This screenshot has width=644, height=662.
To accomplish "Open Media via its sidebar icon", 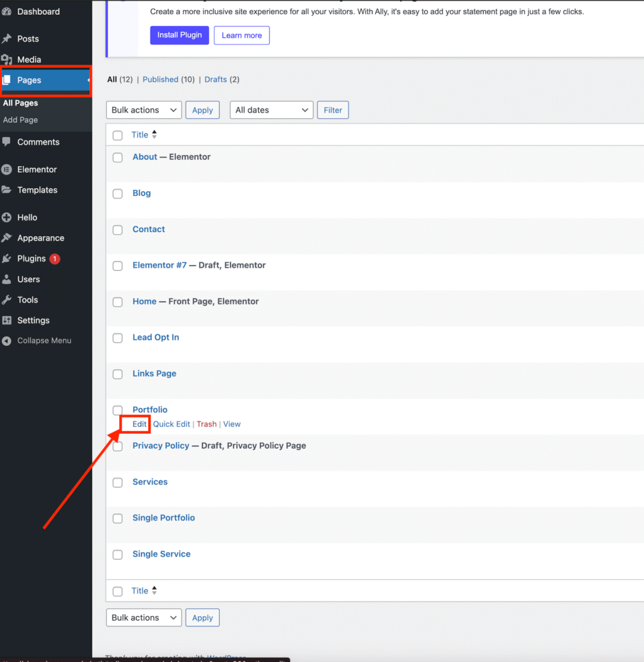I will (6, 59).
